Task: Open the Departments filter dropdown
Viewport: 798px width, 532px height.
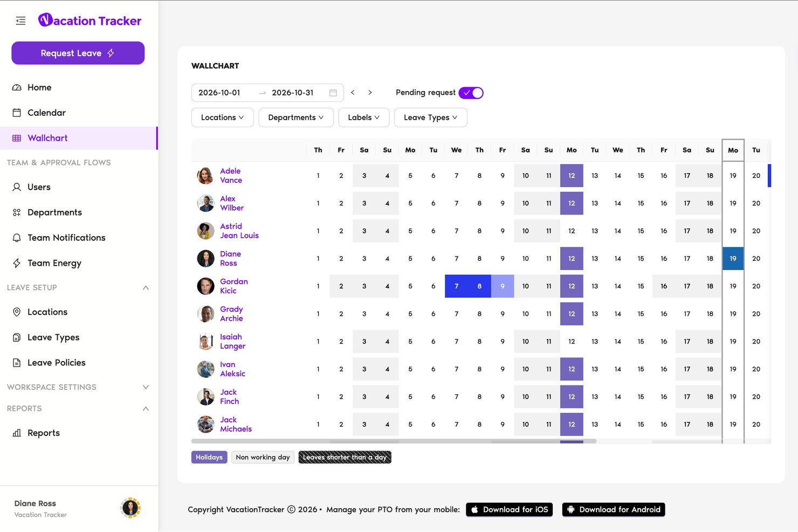Action: [296, 118]
